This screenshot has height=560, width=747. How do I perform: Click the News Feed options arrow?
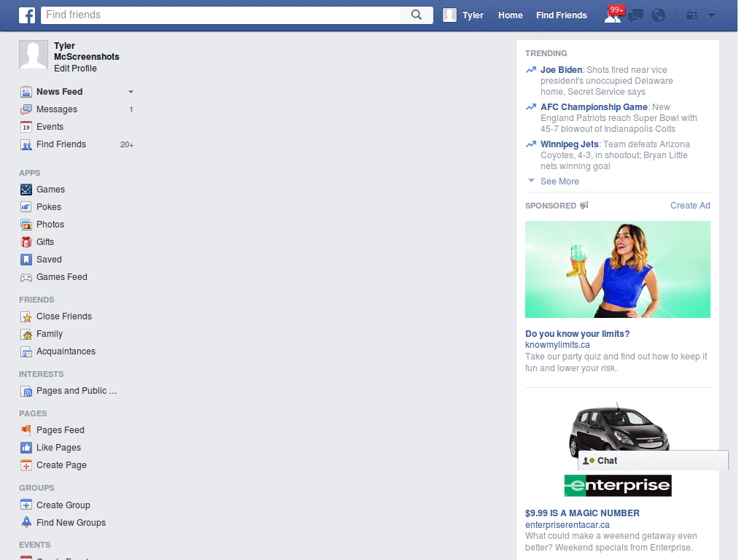click(131, 91)
